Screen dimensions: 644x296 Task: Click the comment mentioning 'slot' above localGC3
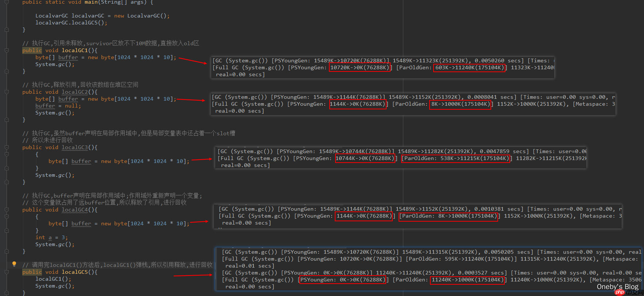[129, 133]
